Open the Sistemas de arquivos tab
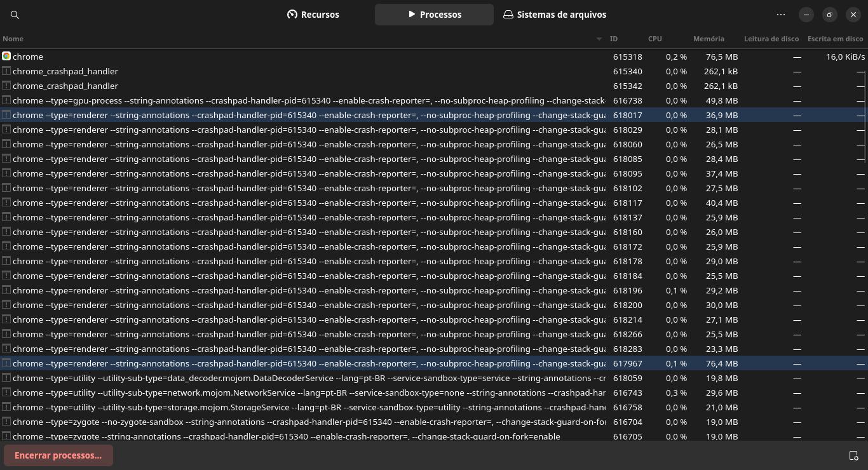868x470 pixels. click(555, 15)
